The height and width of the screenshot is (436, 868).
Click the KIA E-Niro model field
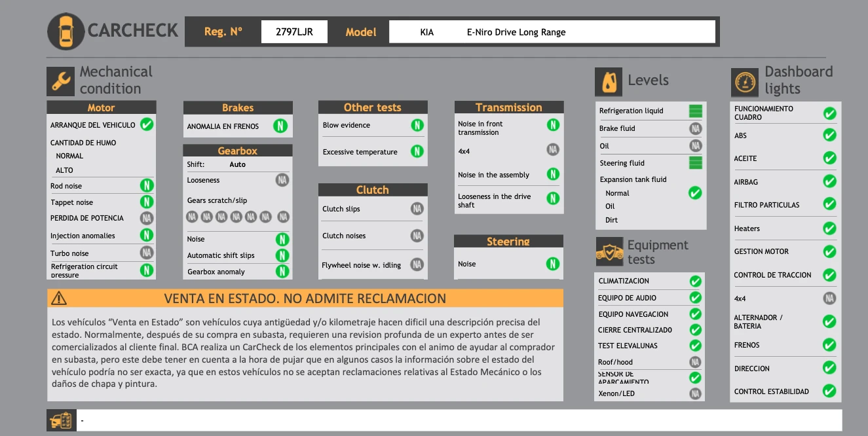tap(552, 32)
